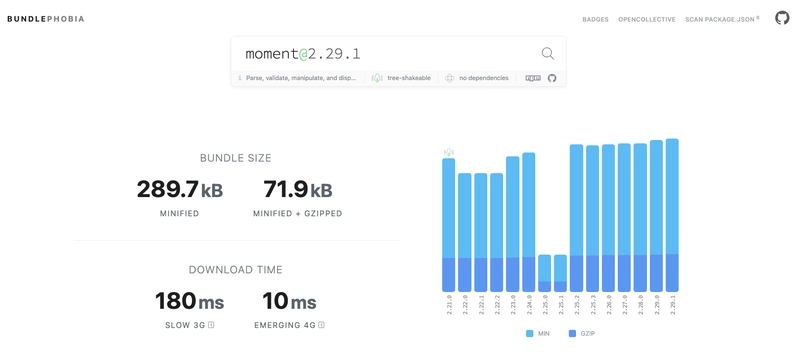This screenshot has width=800, height=363.
Task: Click the no dependencies icon
Action: click(449, 78)
